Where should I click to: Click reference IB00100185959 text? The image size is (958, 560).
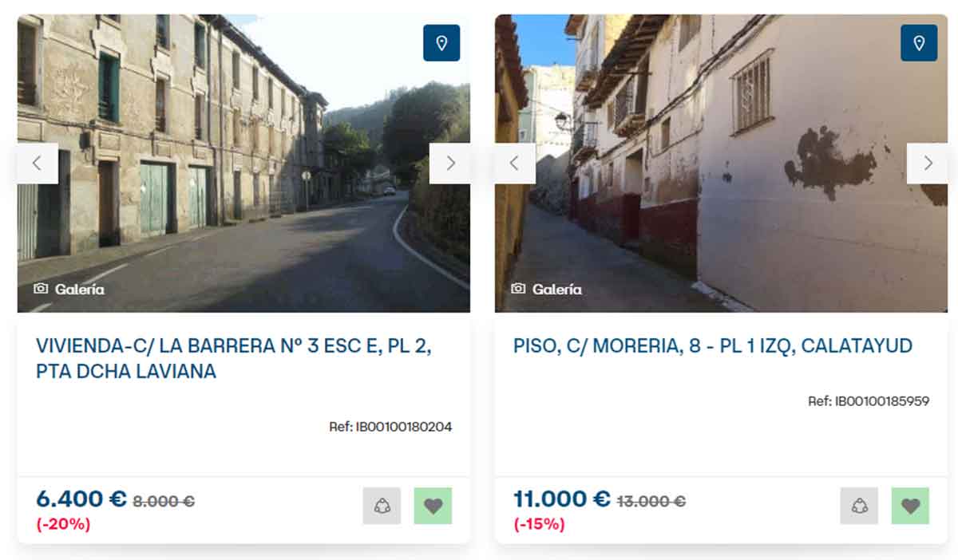tap(869, 401)
